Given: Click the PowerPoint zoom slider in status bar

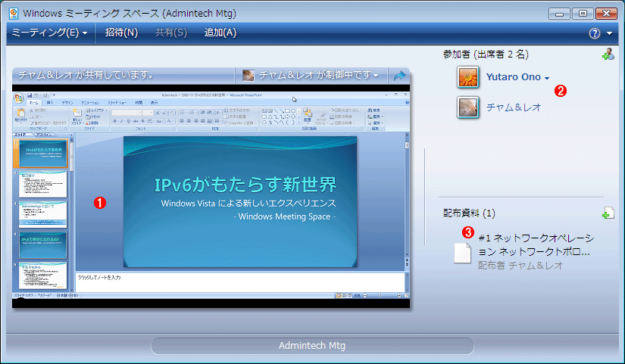Looking at the screenshot, I should (x=382, y=295).
